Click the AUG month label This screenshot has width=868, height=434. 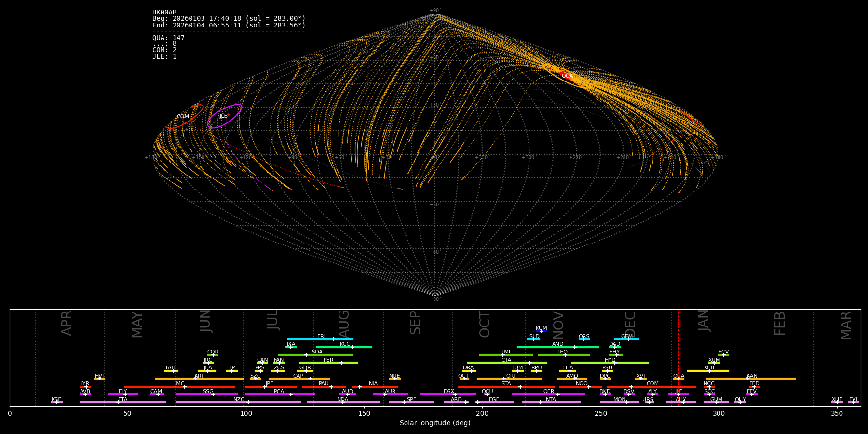click(344, 323)
